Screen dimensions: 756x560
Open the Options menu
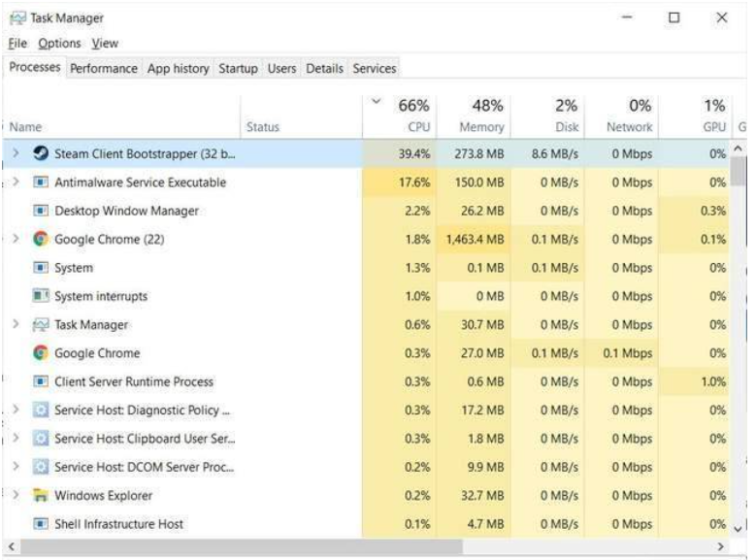(x=59, y=44)
